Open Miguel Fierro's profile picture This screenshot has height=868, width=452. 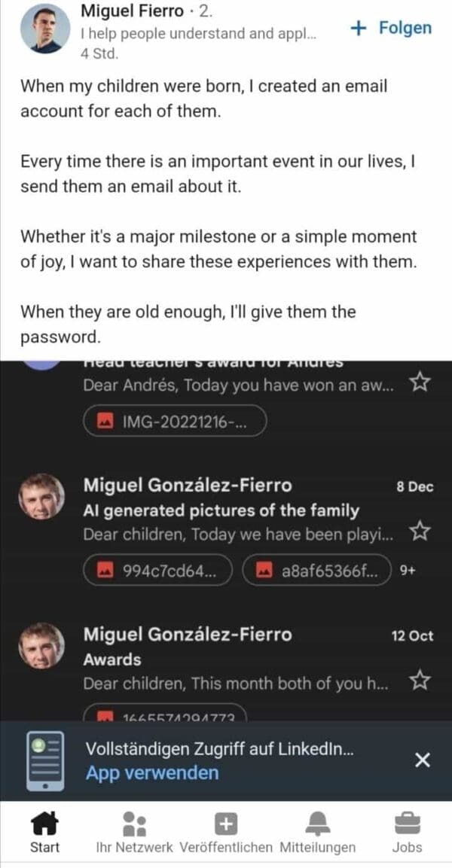point(45,29)
